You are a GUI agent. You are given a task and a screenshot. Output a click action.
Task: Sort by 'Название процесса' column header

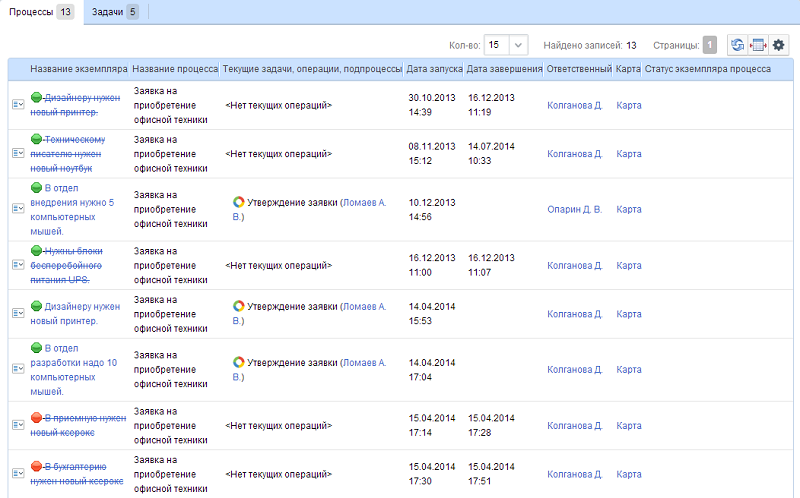(x=175, y=69)
